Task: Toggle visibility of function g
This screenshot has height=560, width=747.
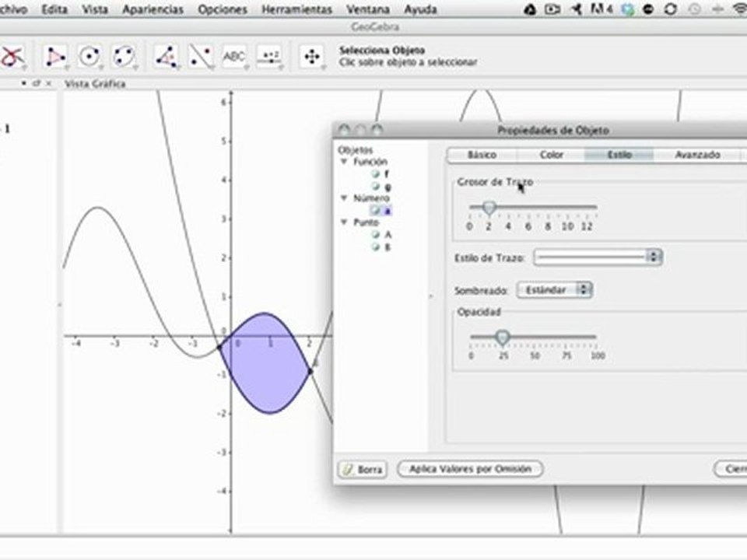Action: [375, 186]
